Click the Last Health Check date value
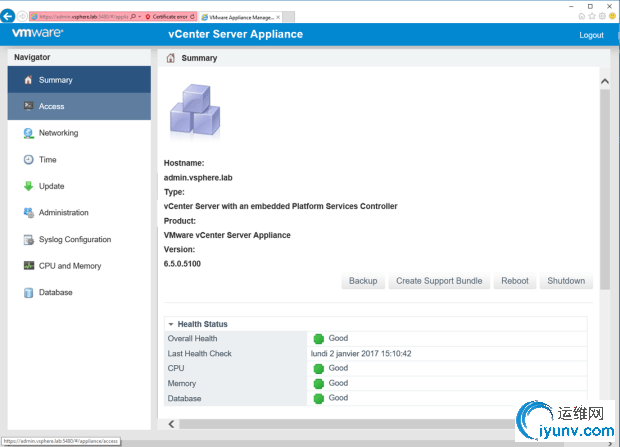This screenshot has height=447, width=620. click(361, 354)
